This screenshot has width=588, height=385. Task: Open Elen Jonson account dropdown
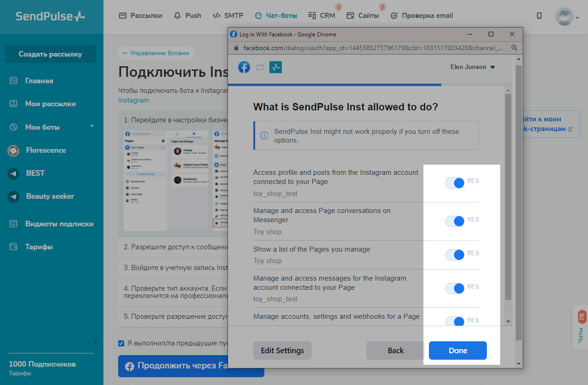pos(473,67)
